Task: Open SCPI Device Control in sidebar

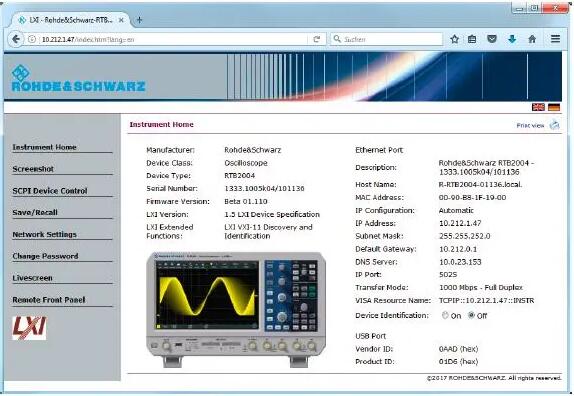Action: pyautogui.click(x=50, y=191)
